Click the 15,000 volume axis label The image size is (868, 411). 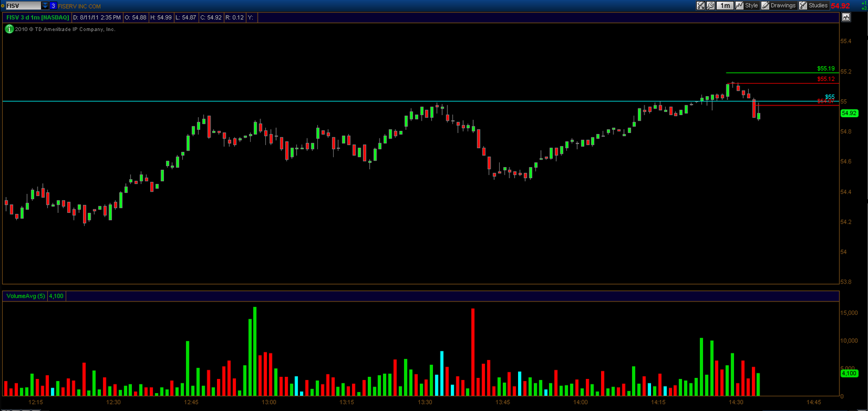click(849, 313)
